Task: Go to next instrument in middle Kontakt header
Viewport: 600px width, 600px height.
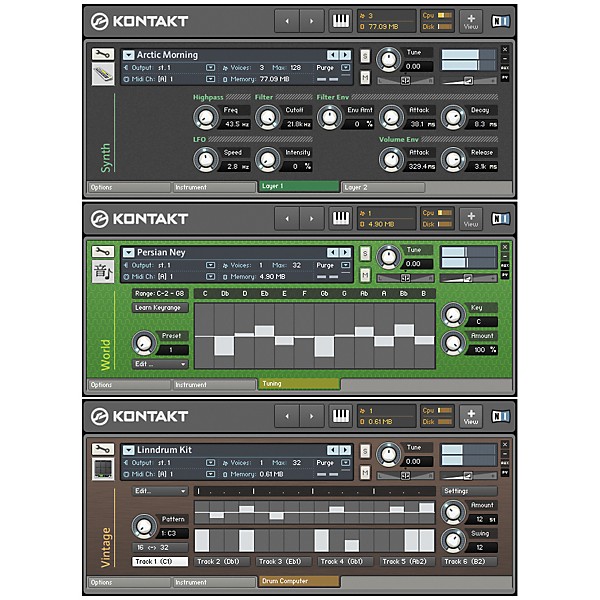Action: (x=311, y=218)
